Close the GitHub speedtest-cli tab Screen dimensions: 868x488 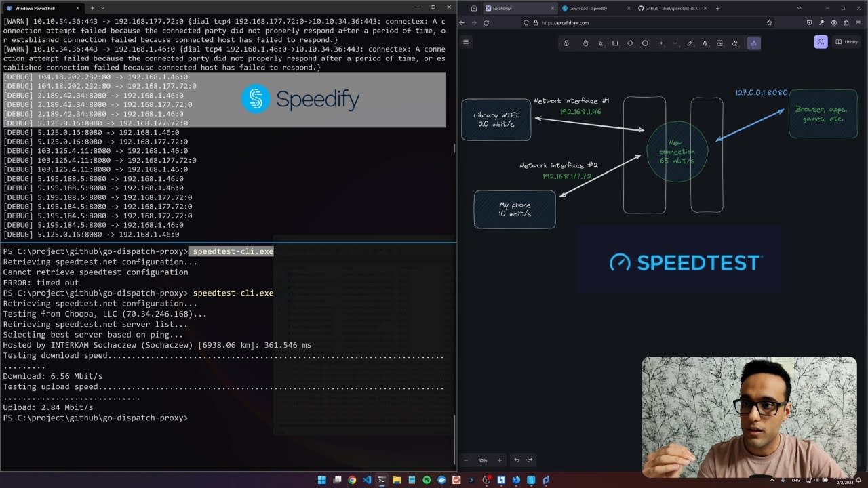tap(705, 8)
